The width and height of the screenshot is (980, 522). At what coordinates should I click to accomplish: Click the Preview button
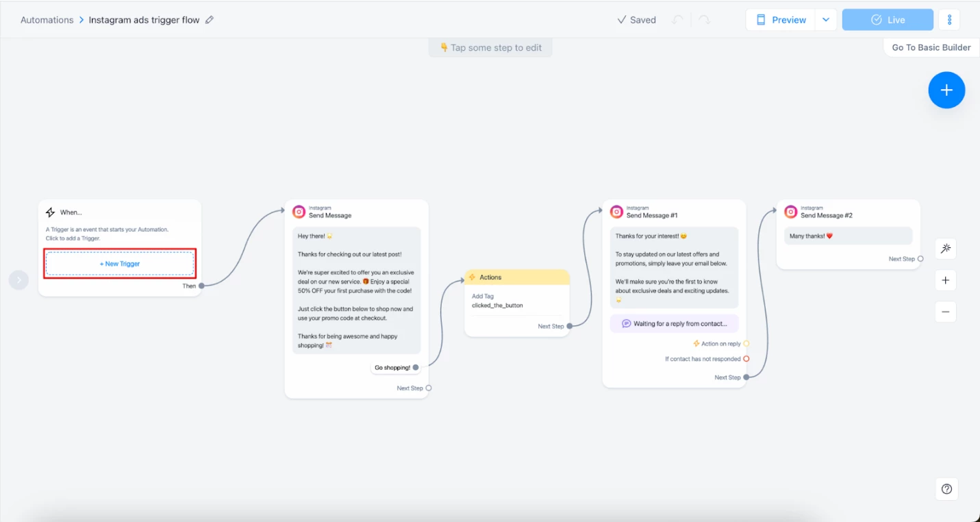click(781, 20)
